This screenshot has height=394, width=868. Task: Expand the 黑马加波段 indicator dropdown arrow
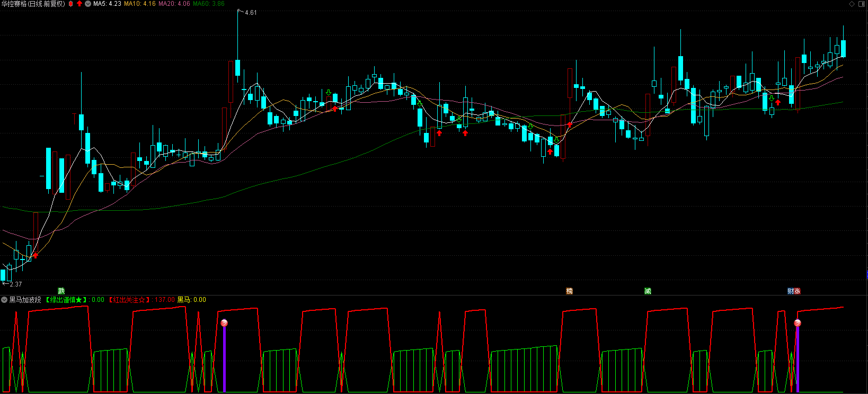pyautogui.click(x=4, y=300)
